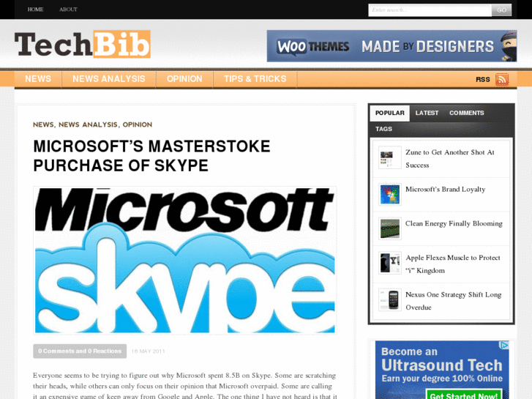Click the search input field

point(430,10)
